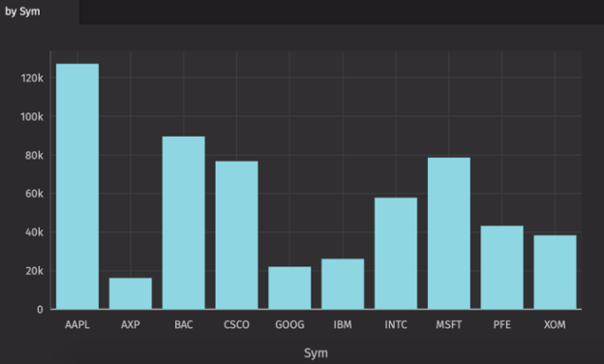Click the 40k y-axis tick label

tap(34, 232)
